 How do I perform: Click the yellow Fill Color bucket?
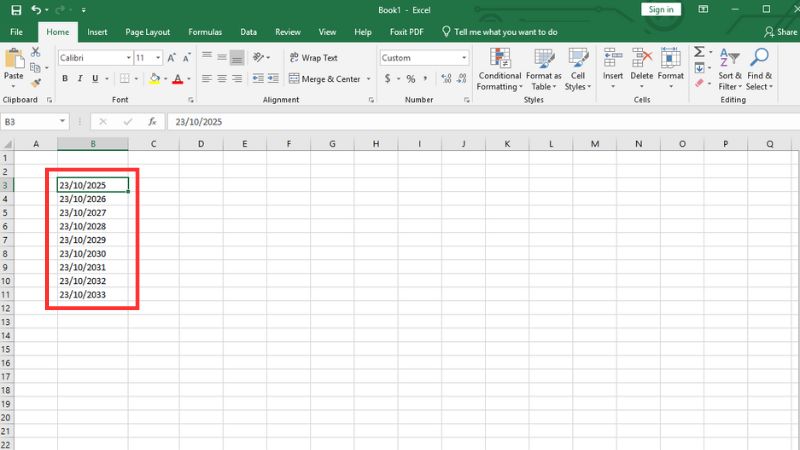pos(152,79)
